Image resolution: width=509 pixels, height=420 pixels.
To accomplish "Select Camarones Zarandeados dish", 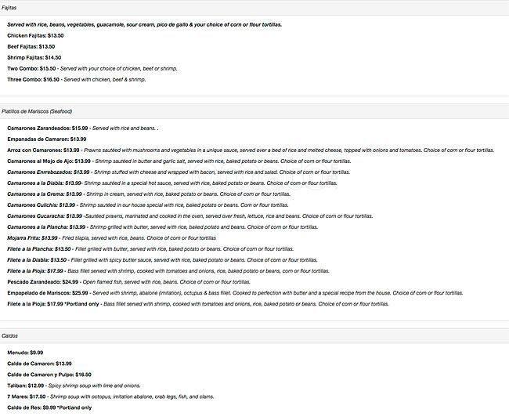I will (47, 128).
